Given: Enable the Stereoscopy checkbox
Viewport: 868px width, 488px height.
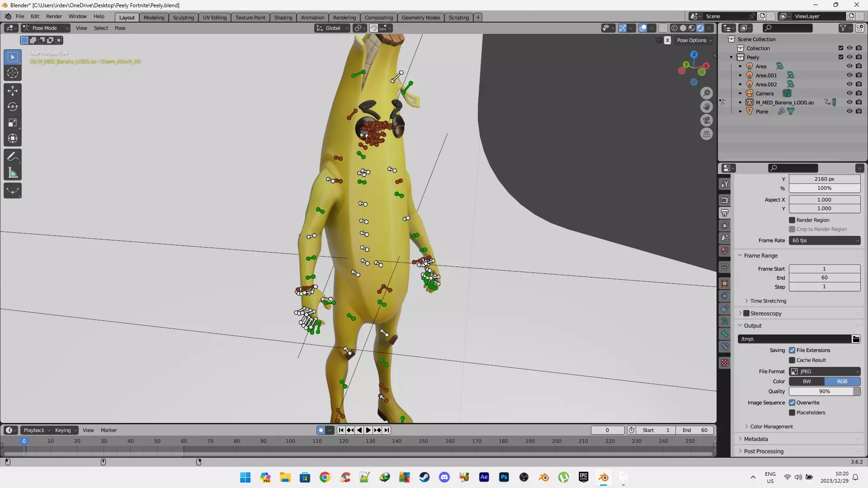Looking at the screenshot, I should 746,313.
